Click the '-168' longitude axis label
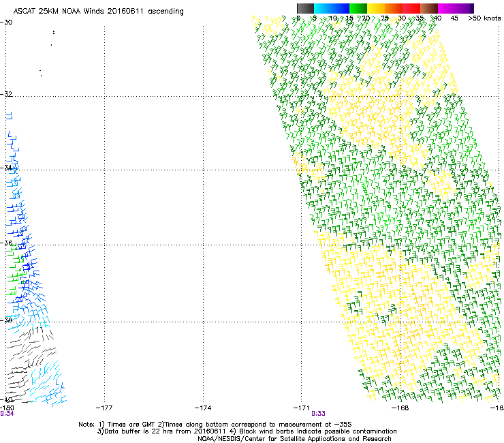 400,408
